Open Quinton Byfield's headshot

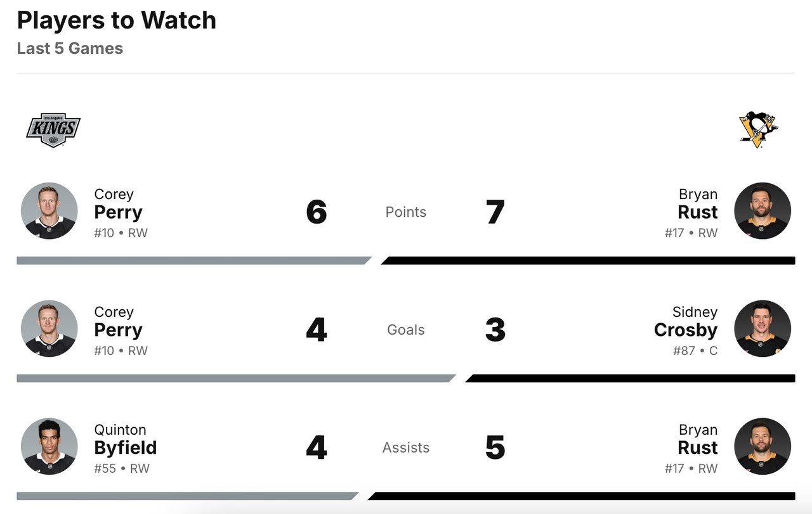(49, 447)
